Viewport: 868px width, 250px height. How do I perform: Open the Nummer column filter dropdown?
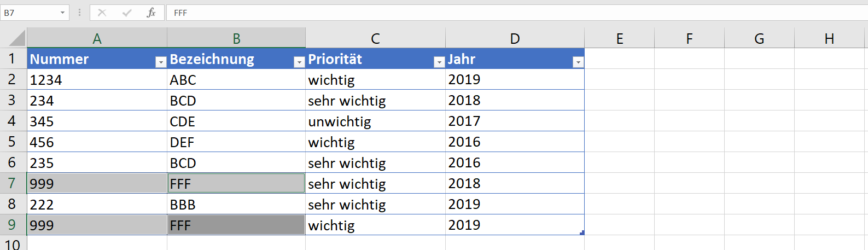pos(161,62)
